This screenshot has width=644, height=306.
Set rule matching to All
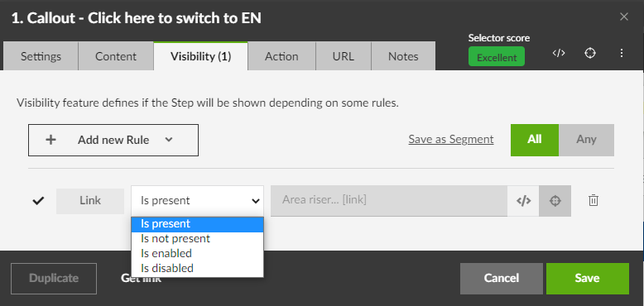pos(535,140)
